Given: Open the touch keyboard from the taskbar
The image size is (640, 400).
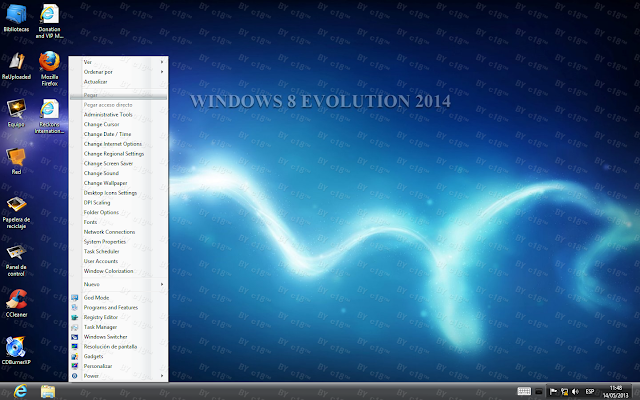Looking at the screenshot, I should pyautogui.click(x=524, y=391).
